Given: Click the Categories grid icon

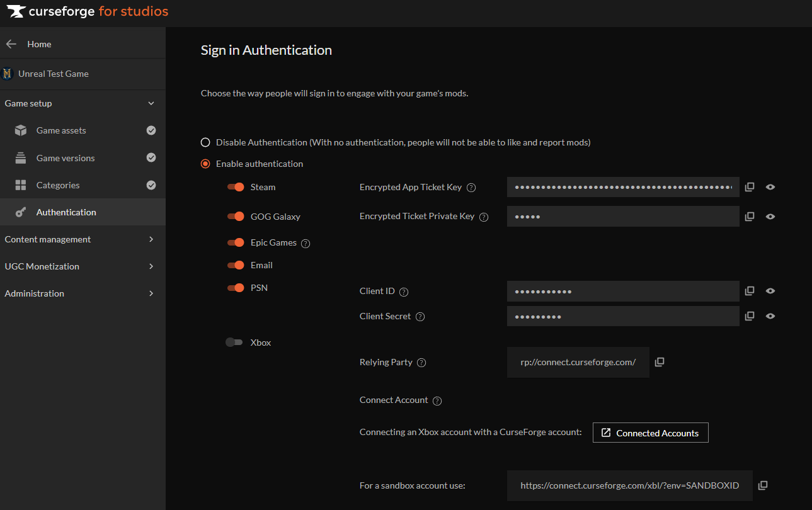Looking at the screenshot, I should pos(21,185).
